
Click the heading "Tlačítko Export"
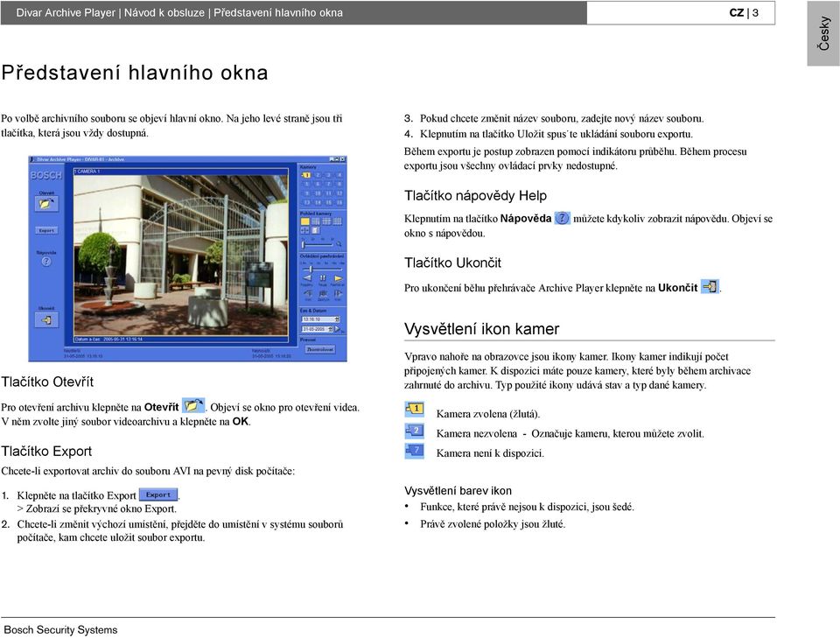(46, 451)
